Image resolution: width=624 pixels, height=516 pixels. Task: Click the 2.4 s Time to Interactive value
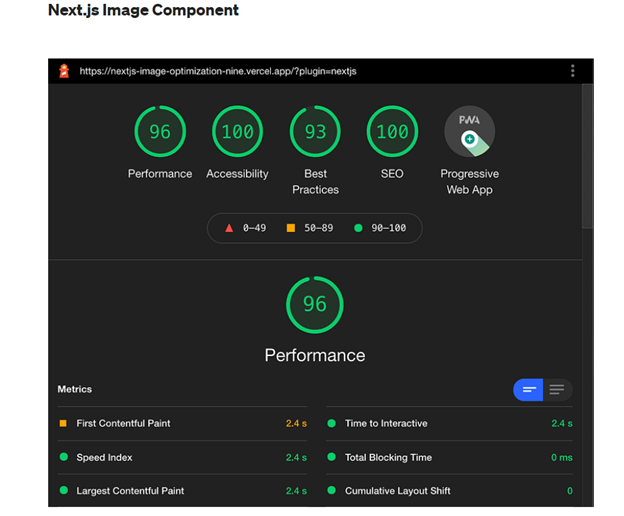(562, 423)
